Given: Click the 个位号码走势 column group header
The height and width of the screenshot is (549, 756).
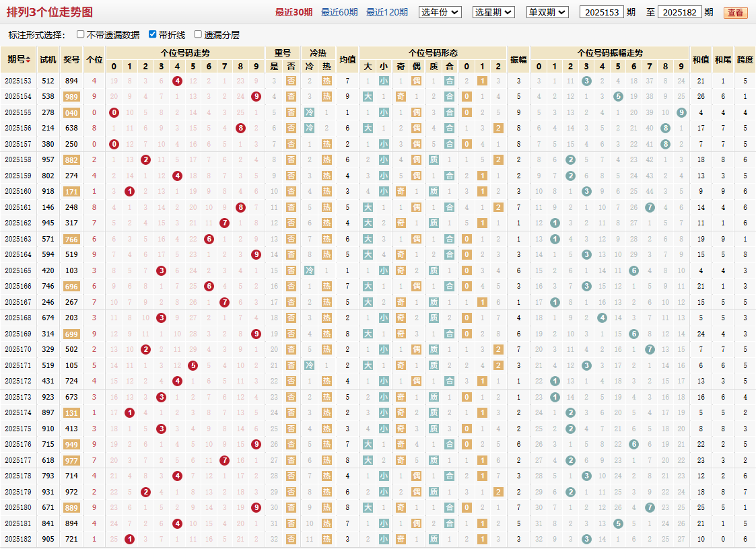Looking at the screenshot, I should pyautogui.click(x=185, y=52).
